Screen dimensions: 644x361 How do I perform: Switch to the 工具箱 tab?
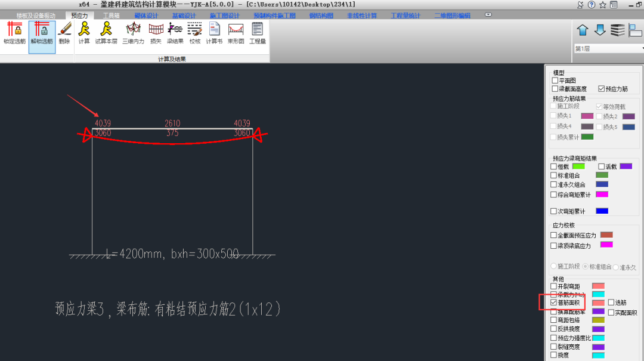112,16
